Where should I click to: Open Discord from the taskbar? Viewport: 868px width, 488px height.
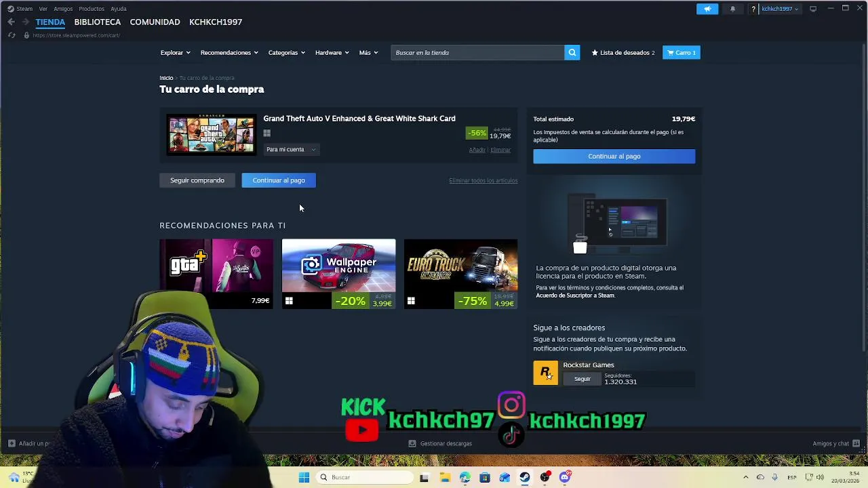[565, 477]
